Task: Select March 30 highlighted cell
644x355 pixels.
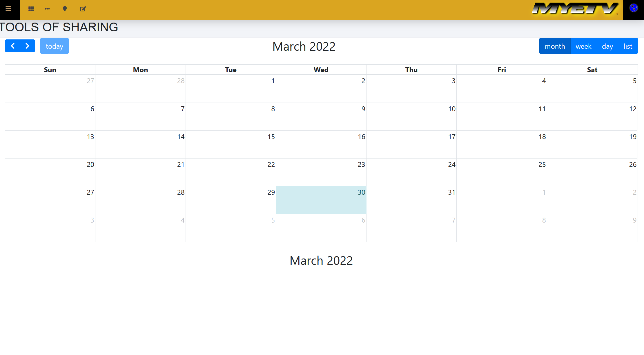Action: click(321, 200)
